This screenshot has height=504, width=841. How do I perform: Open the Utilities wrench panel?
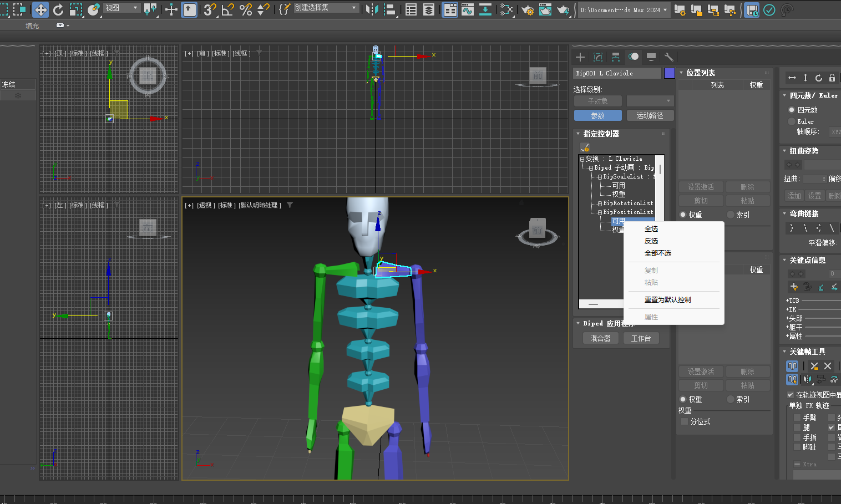[x=668, y=57]
